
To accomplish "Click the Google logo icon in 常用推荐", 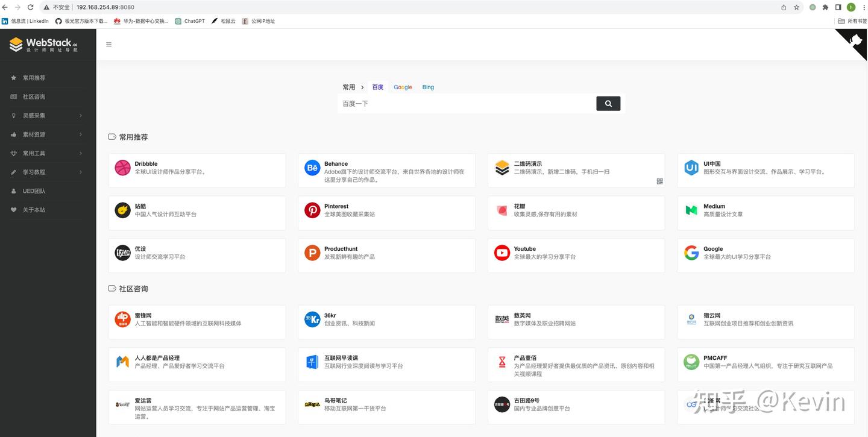I will 691,253.
